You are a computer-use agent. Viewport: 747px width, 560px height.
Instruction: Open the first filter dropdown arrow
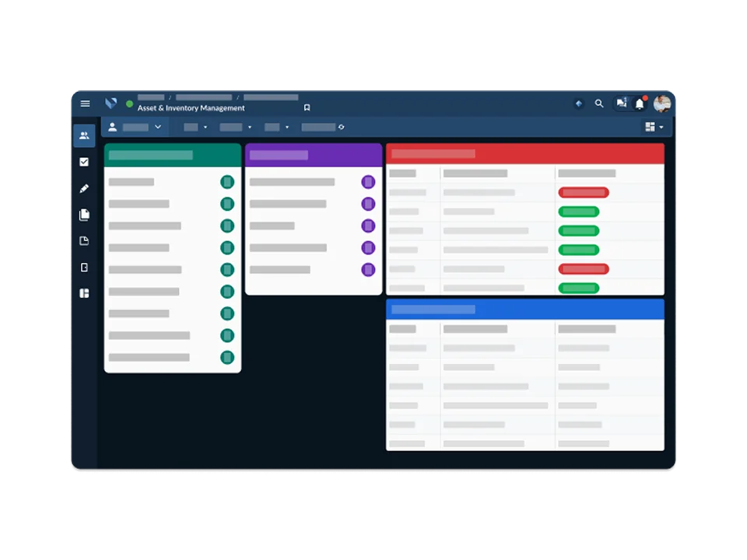tap(205, 127)
